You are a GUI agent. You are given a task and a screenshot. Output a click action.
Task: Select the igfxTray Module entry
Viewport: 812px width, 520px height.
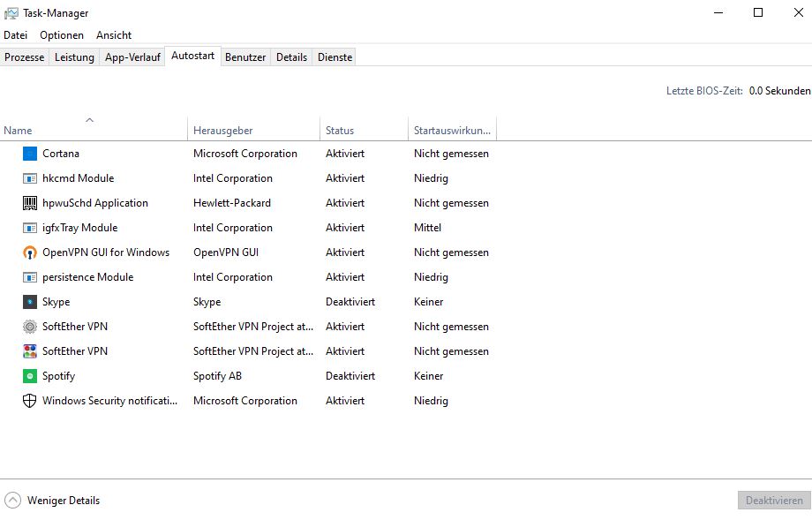79,228
